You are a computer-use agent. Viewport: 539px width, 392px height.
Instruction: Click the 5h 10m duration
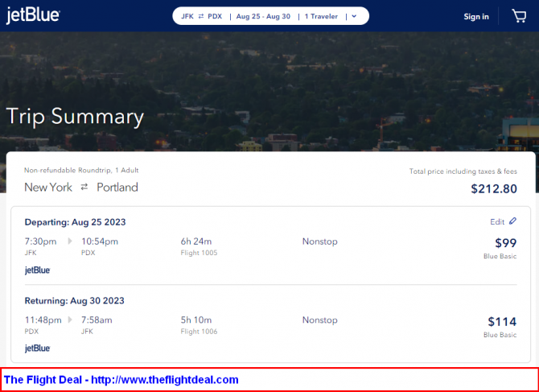point(196,320)
